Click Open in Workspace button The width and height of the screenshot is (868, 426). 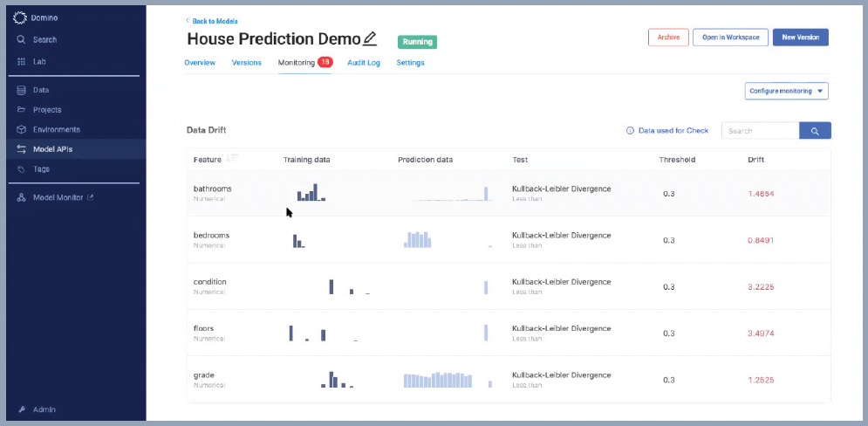731,38
